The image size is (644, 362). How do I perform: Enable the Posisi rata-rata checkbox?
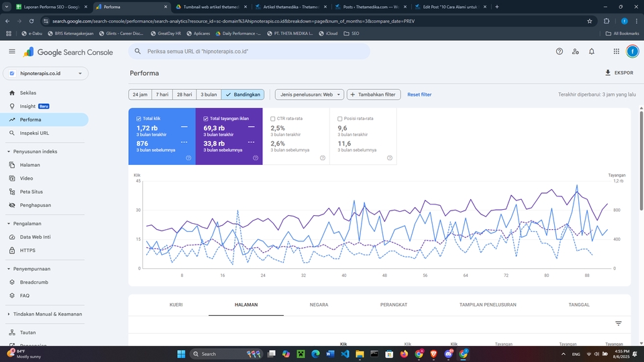point(341,119)
